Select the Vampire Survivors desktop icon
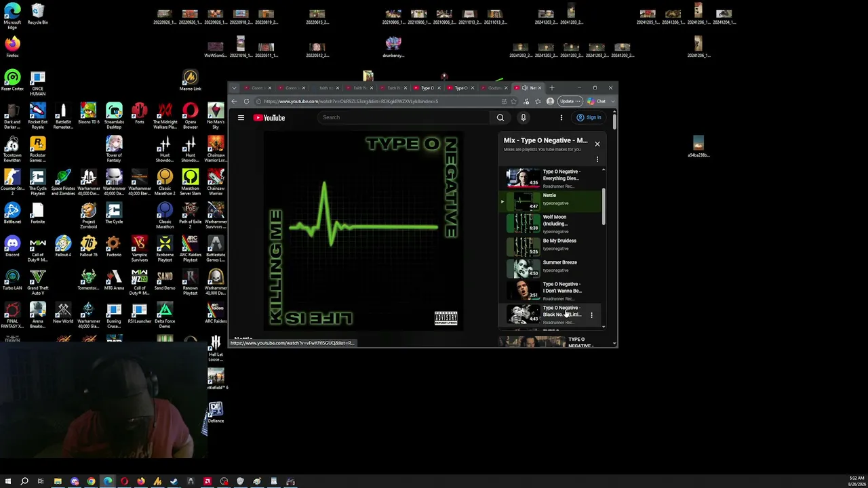The image size is (868, 488). [139, 249]
